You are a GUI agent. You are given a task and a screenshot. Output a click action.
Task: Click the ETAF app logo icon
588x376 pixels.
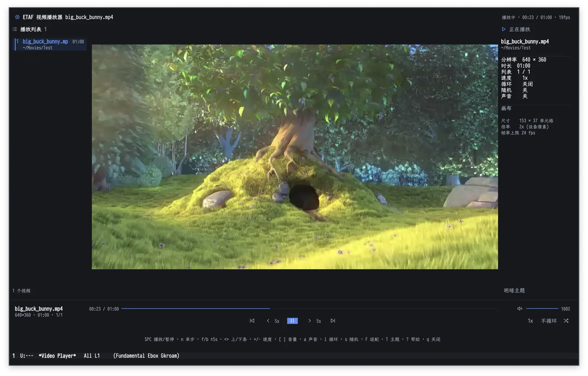[x=17, y=17]
